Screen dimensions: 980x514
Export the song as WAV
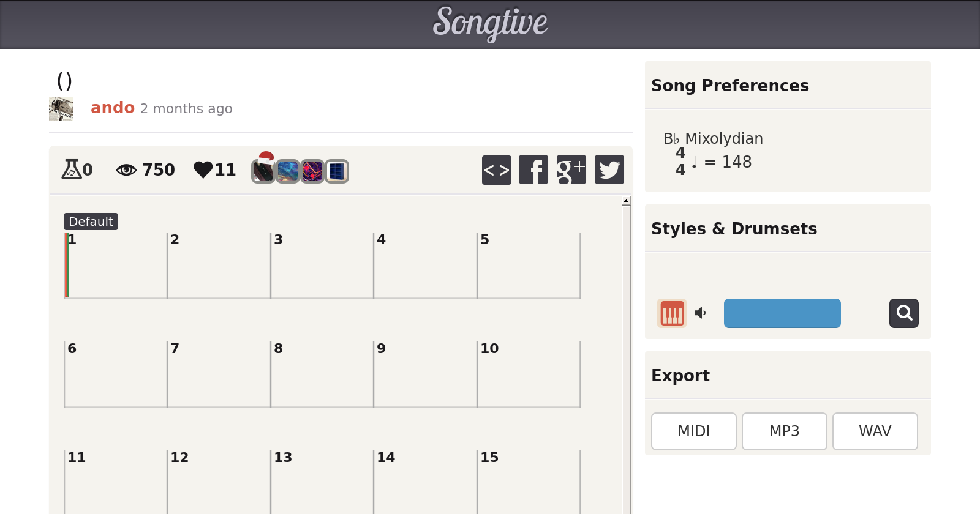(875, 431)
